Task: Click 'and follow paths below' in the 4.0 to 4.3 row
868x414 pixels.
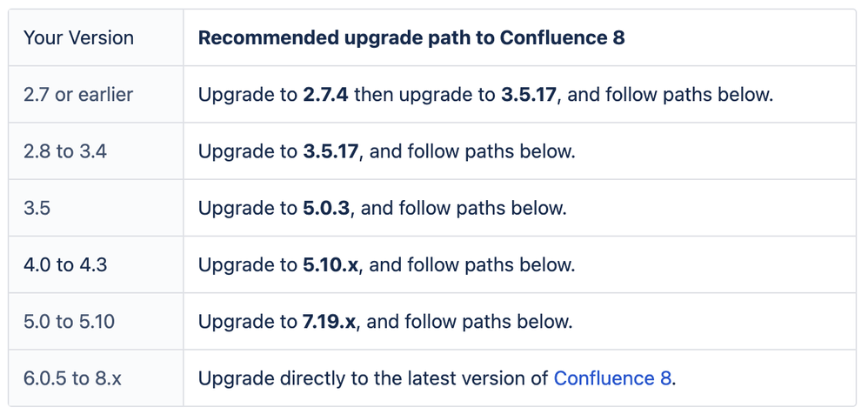Action: 472,264
